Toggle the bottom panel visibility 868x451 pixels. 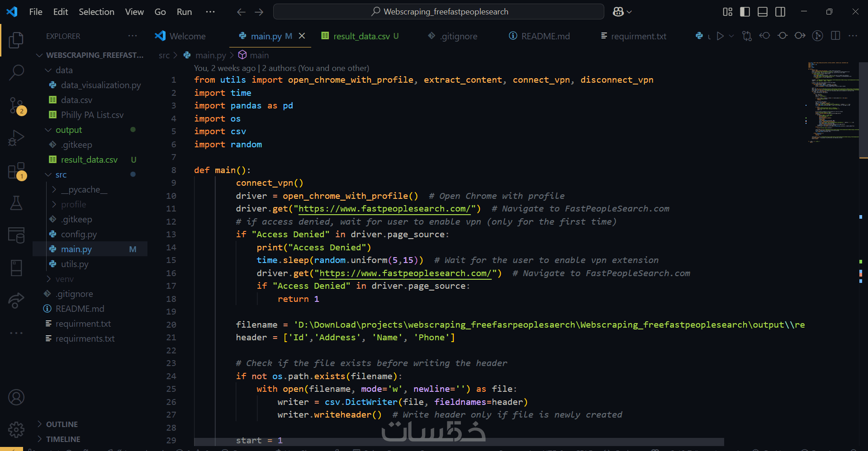pyautogui.click(x=763, y=12)
